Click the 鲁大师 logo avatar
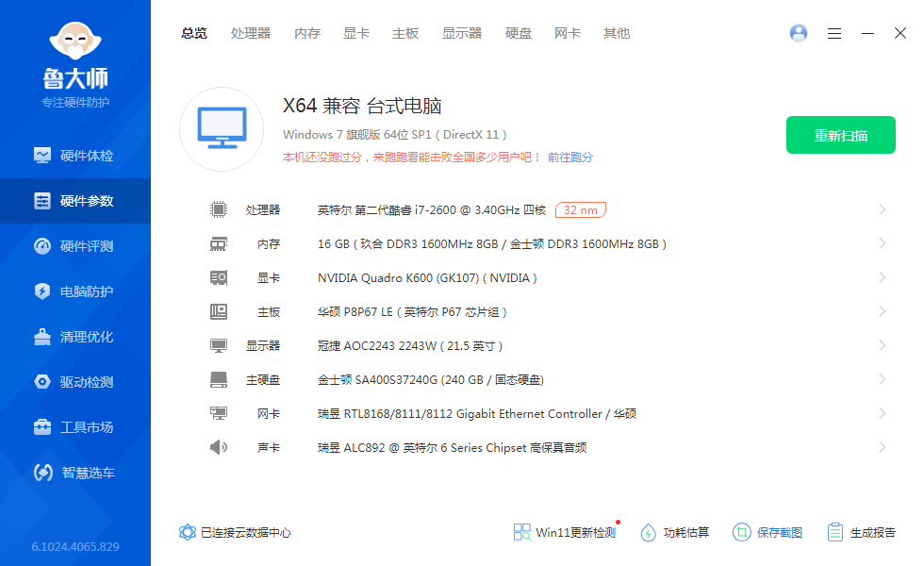The width and height of the screenshot is (924, 566). 75,41
